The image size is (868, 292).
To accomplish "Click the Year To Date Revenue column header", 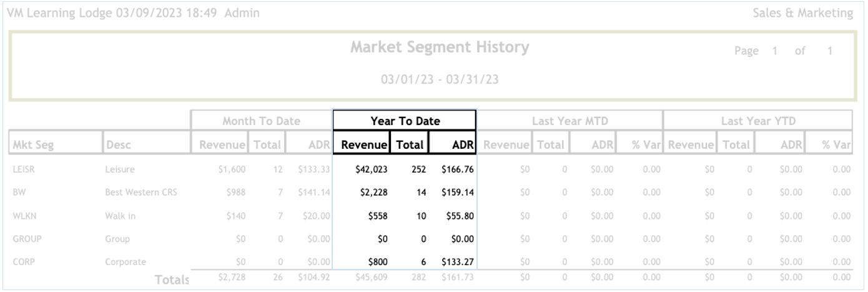I will tap(362, 146).
